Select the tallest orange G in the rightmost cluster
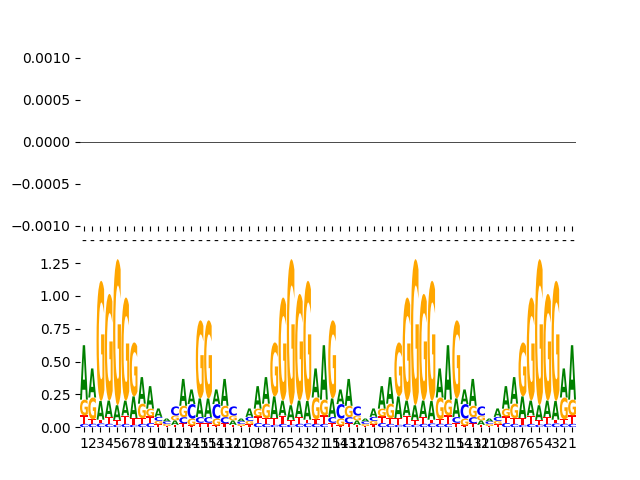 (x=539, y=320)
